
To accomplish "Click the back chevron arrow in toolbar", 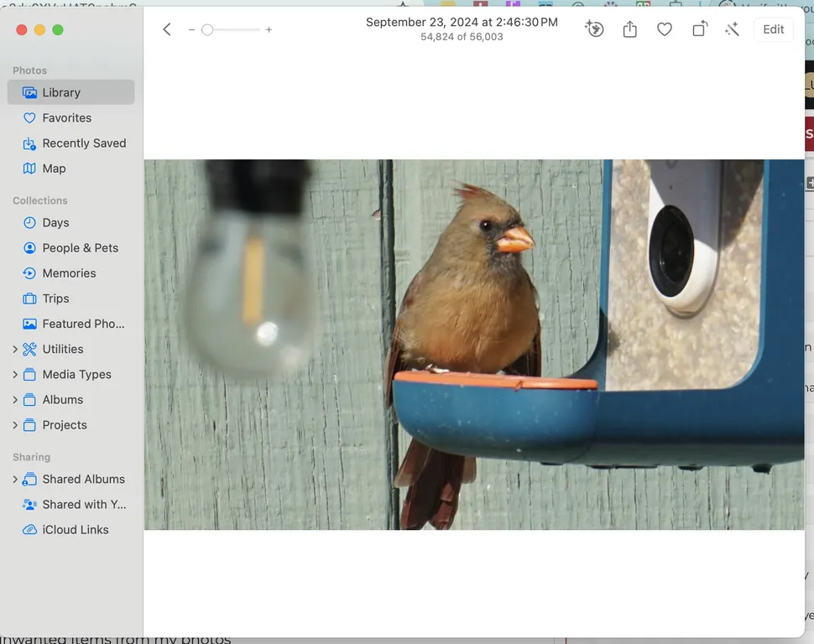I will [x=167, y=30].
